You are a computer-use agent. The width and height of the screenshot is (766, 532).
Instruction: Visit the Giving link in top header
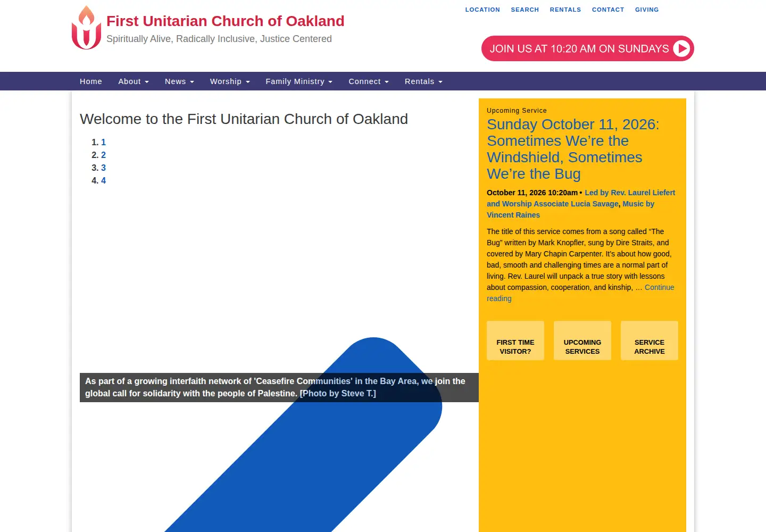pyautogui.click(x=647, y=10)
